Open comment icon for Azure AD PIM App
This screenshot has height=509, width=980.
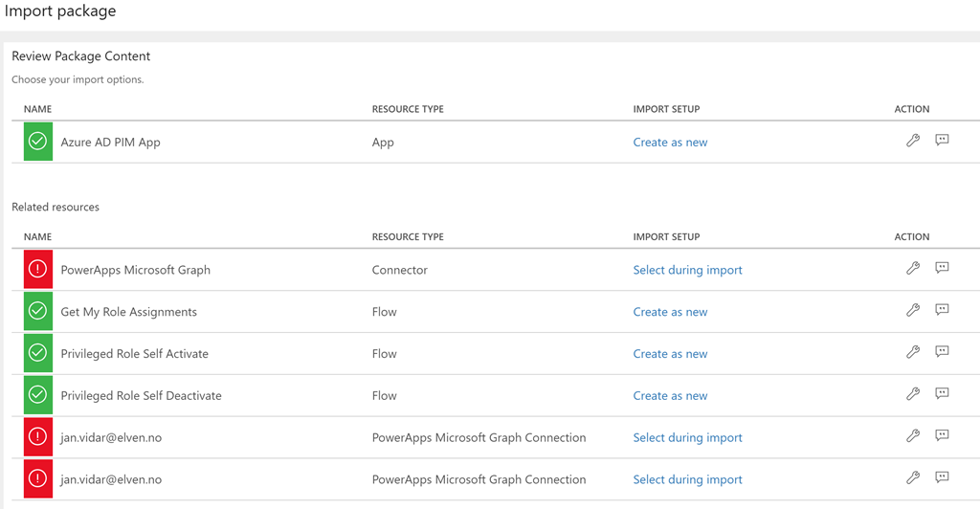942,140
